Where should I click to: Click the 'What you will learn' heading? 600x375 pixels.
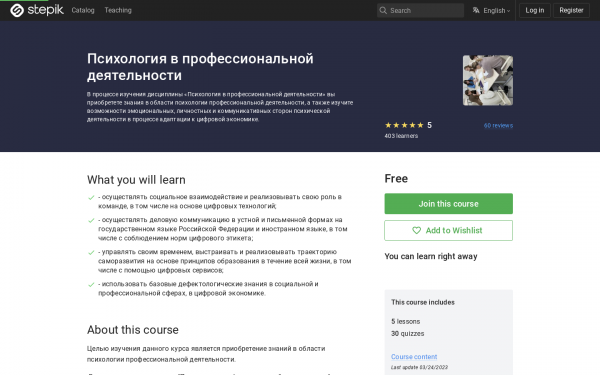pyautogui.click(x=136, y=180)
